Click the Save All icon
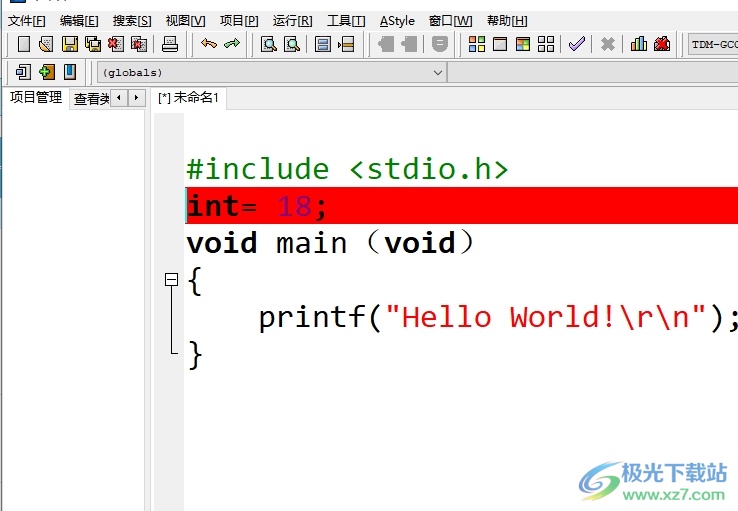Viewport: 738px width, 511px height. (x=93, y=44)
